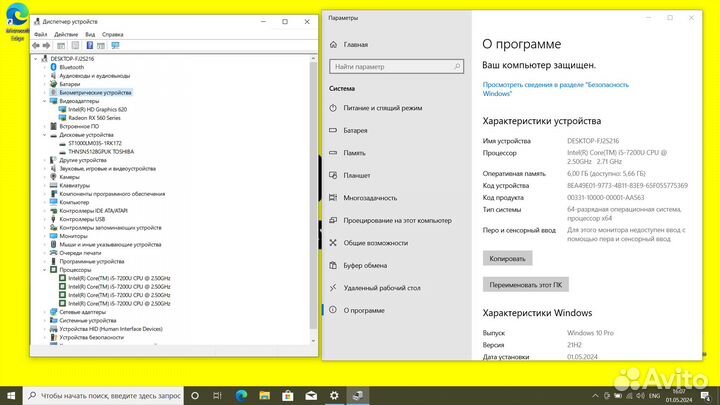Screen dimensions: 720x405
Task: Open the Файл menu in Device Manager
Action: pos(40,34)
